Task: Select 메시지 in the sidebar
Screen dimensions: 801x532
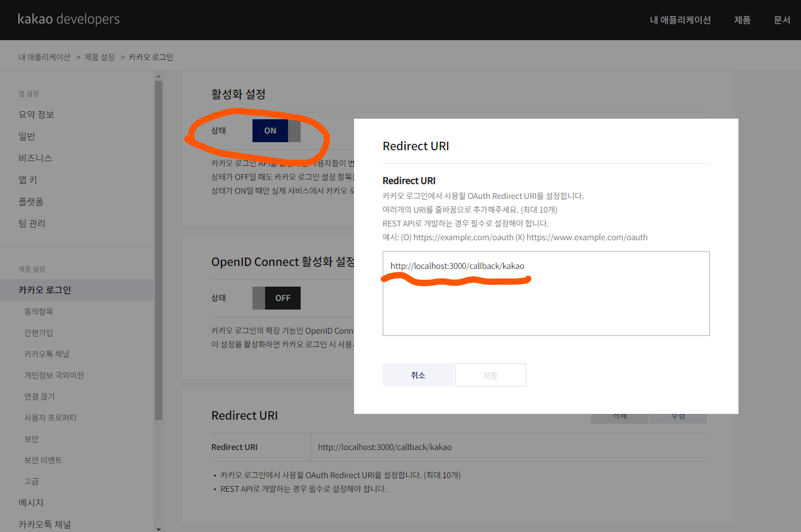Action: 31,503
